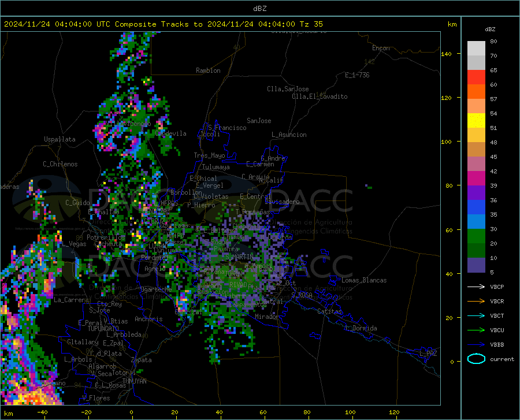Pick the purple 36–39 dBZ legend swatch
The image size is (520, 420).
click(476, 193)
